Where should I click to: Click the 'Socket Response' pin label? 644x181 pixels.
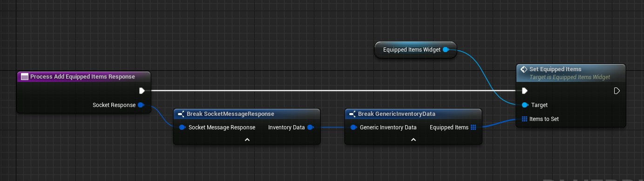(114, 105)
